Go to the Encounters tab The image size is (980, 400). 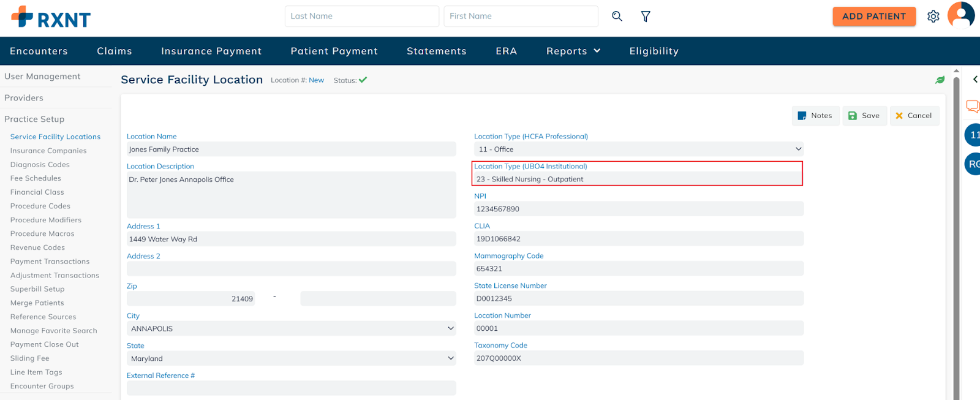tap(39, 51)
